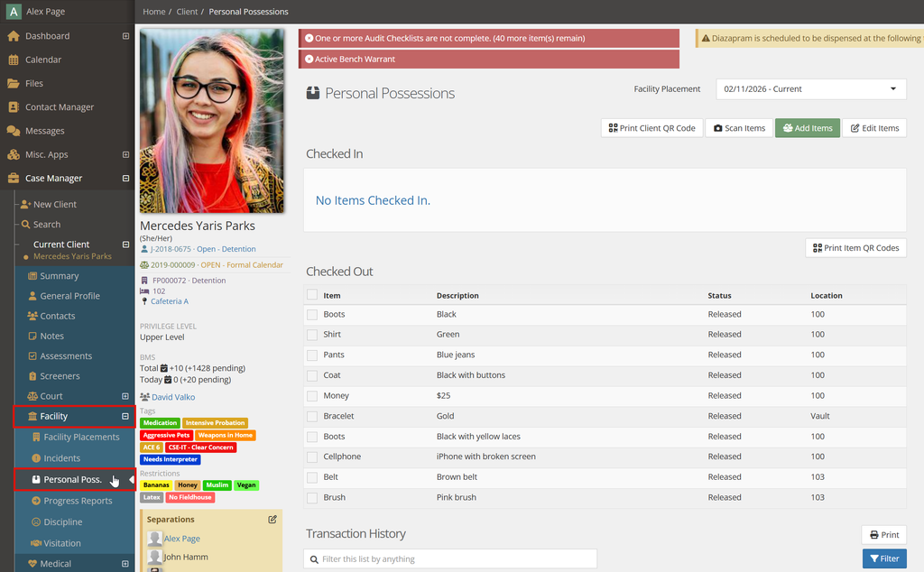The image size is (924, 572).
Task: Check the Brush row checkbox
Action: pyautogui.click(x=312, y=498)
